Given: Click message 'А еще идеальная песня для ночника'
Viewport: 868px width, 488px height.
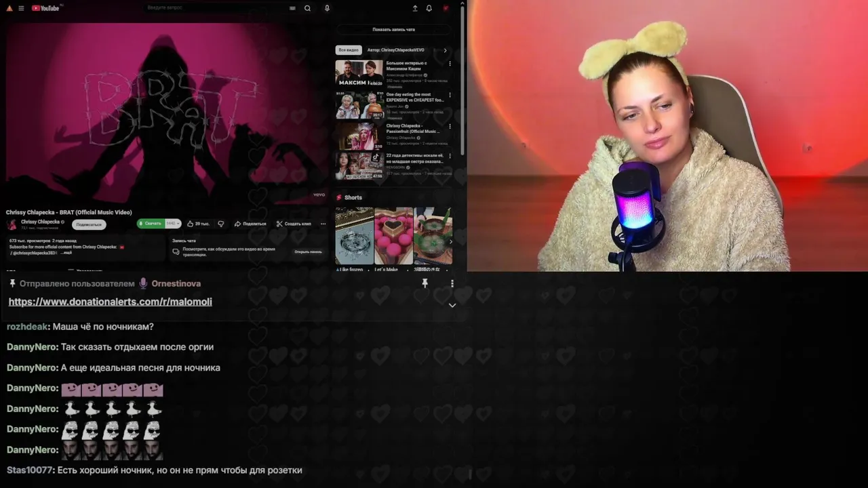Looking at the screenshot, I should 140,367.
